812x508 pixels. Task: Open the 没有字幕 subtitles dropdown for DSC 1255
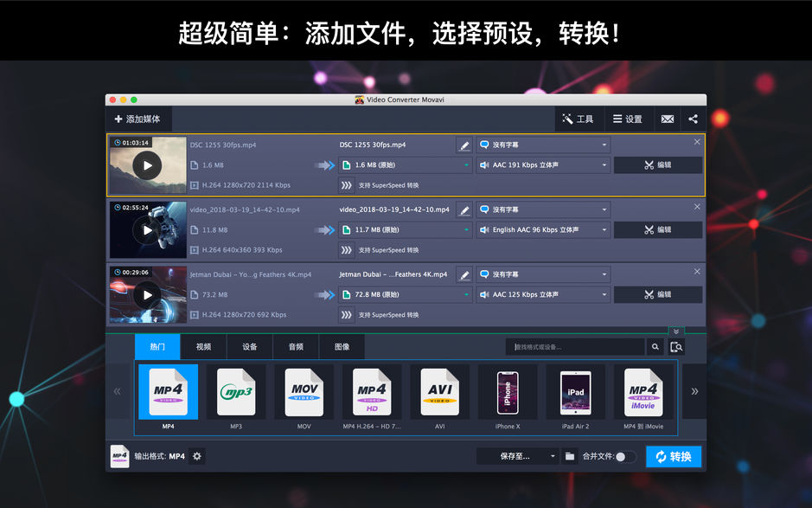543,144
